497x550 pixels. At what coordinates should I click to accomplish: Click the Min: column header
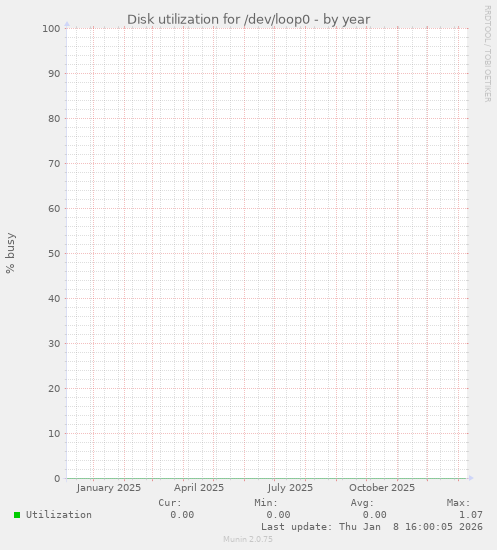click(266, 503)
